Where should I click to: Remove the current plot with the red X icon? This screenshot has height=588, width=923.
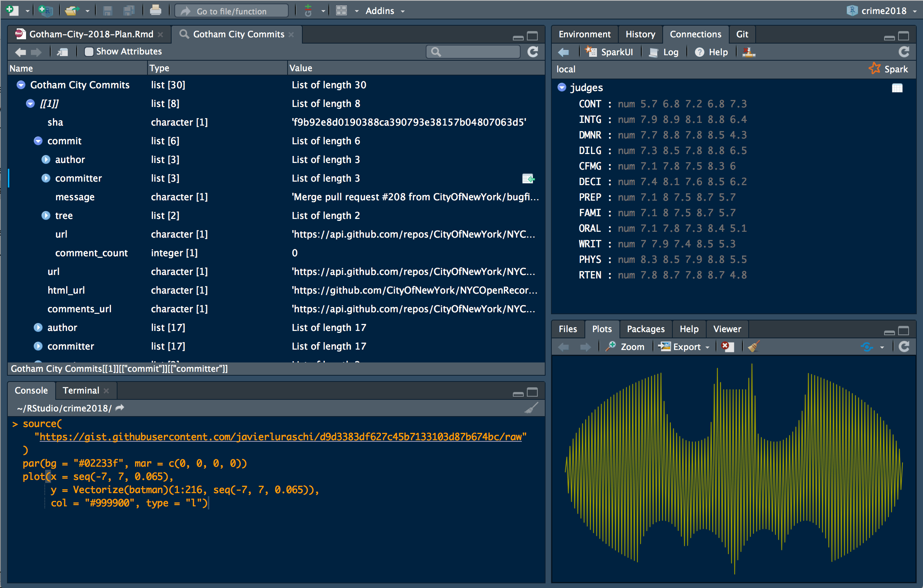tap(727, 346)
